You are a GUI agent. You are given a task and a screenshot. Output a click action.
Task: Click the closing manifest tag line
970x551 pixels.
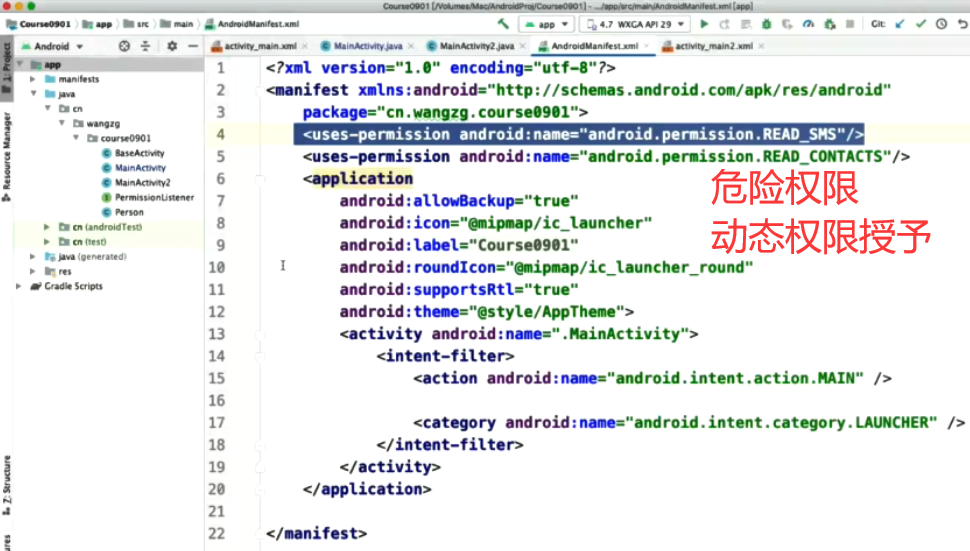(316, 533)
